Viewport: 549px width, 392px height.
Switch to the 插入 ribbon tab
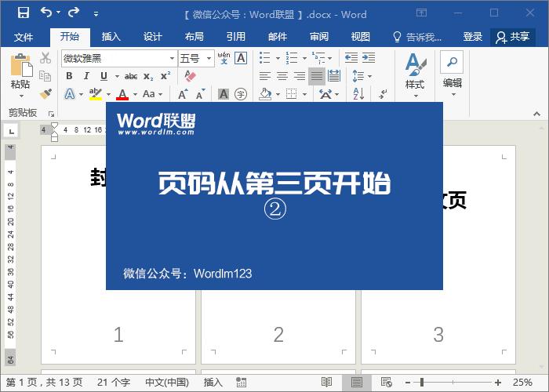[111, 36]
